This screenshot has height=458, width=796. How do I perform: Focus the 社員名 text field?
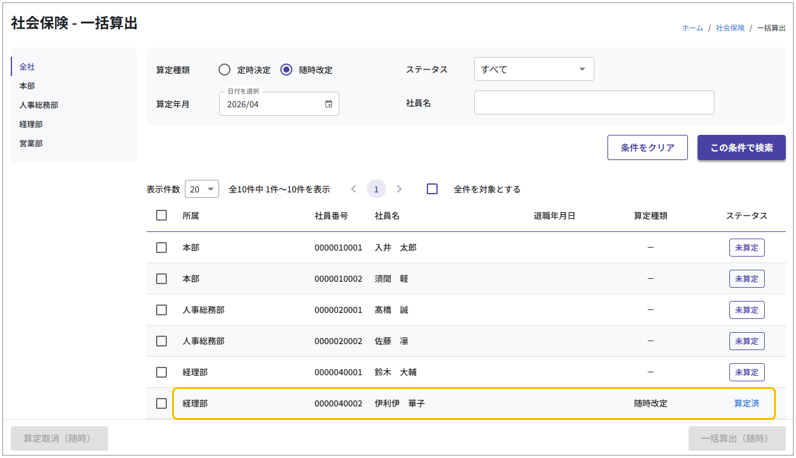click(594, 103)
